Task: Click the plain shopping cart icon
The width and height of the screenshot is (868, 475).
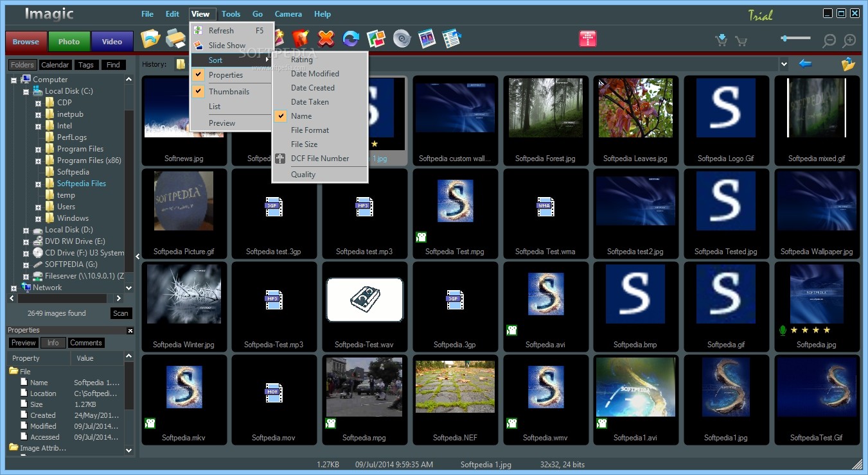Action: (741, 41)
